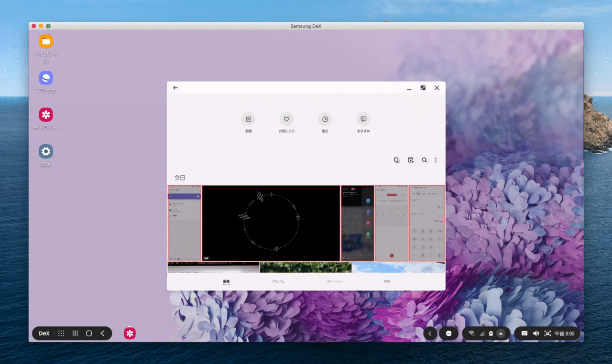The width and height of the screenshot is (612, 364).
Task: Open the 設定 settings desktop icon
Action: pos(46,151)
